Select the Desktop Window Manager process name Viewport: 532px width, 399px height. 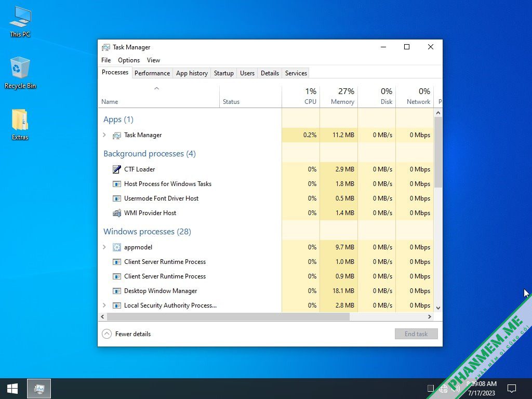[x=161, y=291]
